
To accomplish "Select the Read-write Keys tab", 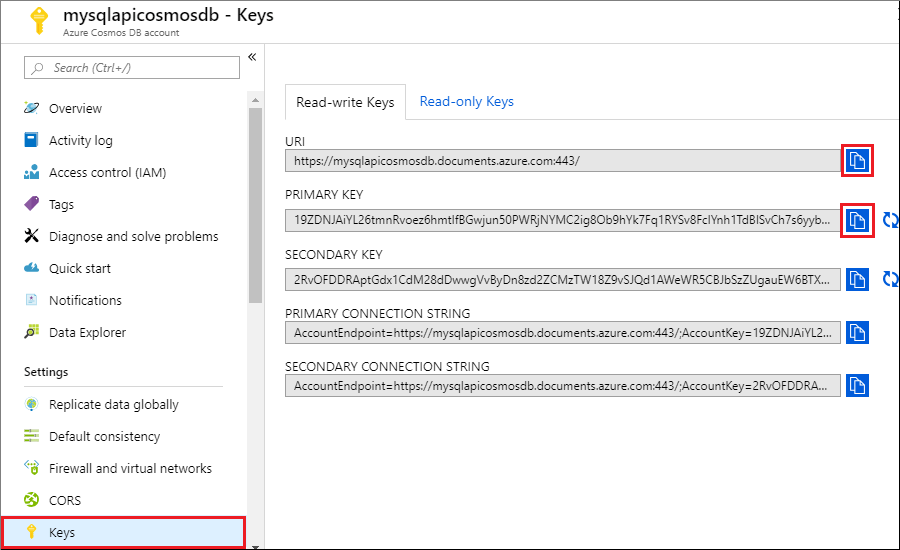I will pos(345,102).
